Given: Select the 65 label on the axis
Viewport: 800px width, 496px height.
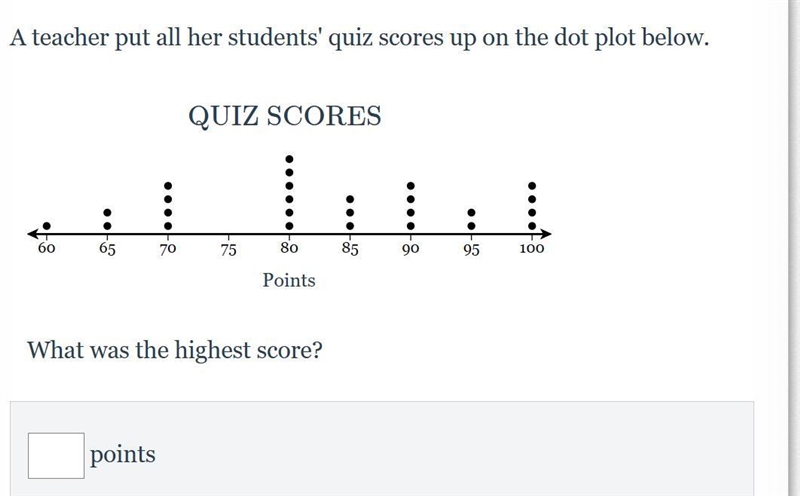Looking at the screenshot, I should tap(107, 249).
